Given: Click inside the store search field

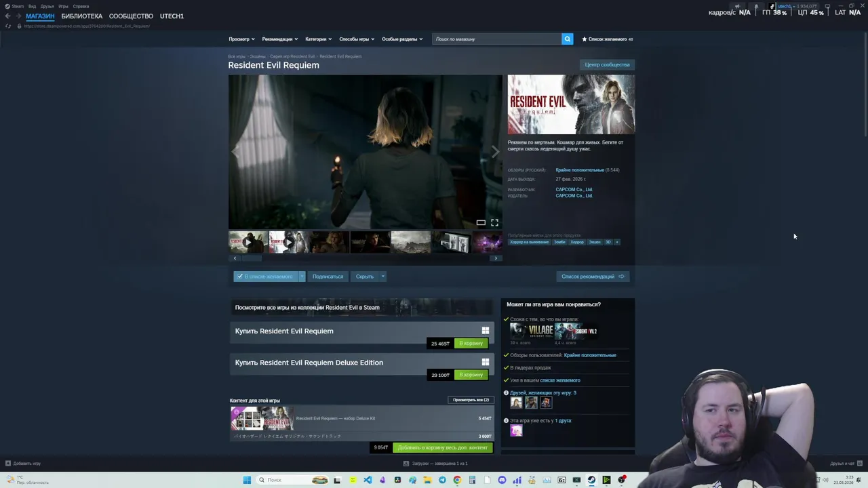Looking at the screenshot, I should (496, 39).
